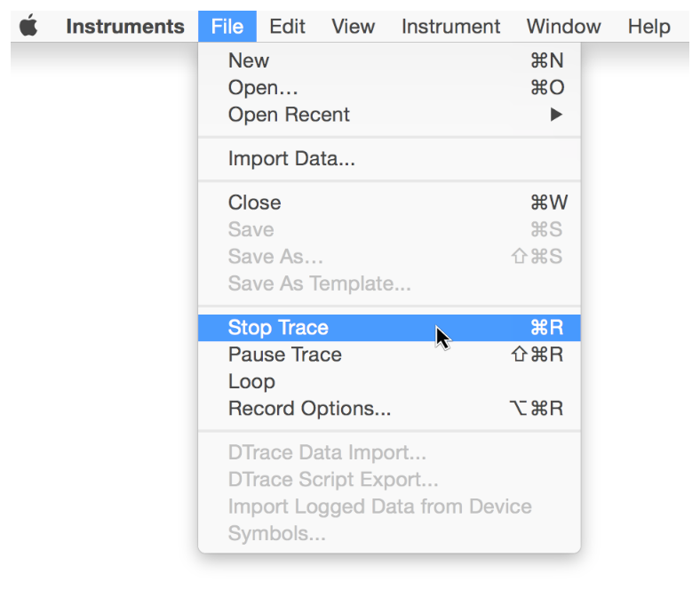Image resolution: width=700 pixels, height=590 pixels.
Task: Open the View menu
Action: click(353, 27)
